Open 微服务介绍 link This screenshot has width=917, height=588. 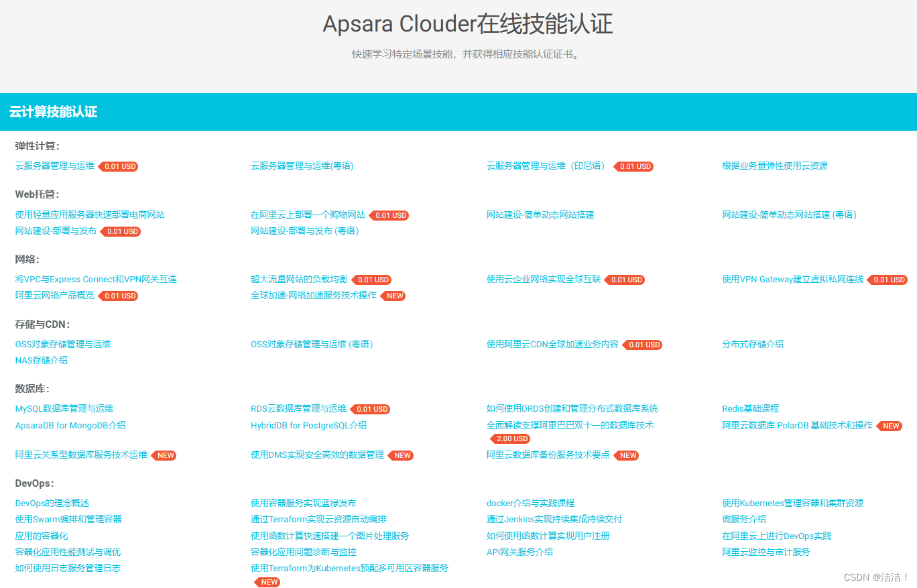coord(744,519)
